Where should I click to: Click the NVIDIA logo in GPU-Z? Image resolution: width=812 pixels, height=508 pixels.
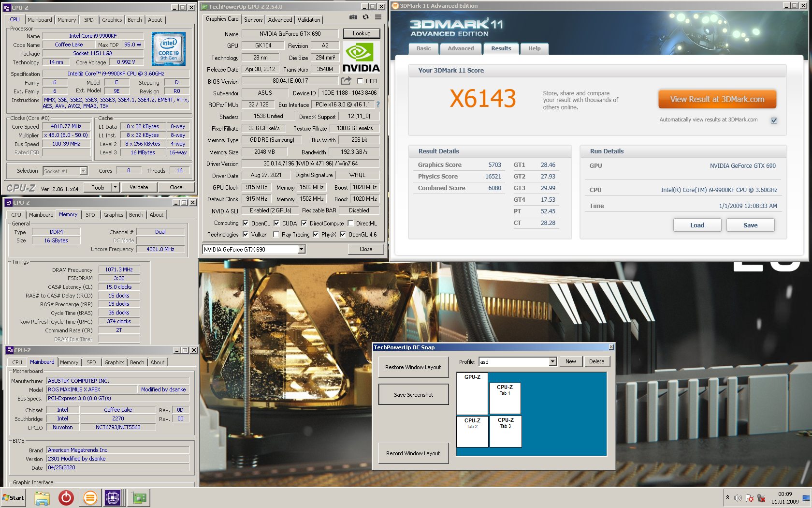[x=361, y=57]
